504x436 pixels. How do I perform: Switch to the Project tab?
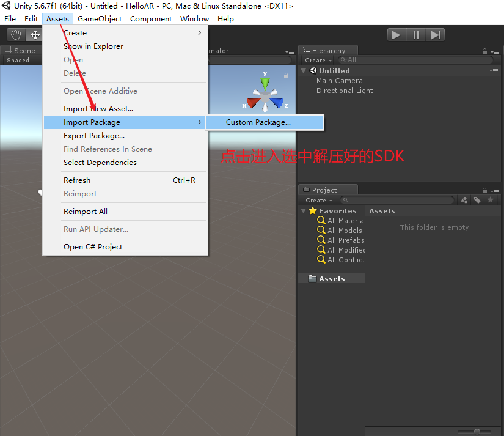tap(328, 190)
